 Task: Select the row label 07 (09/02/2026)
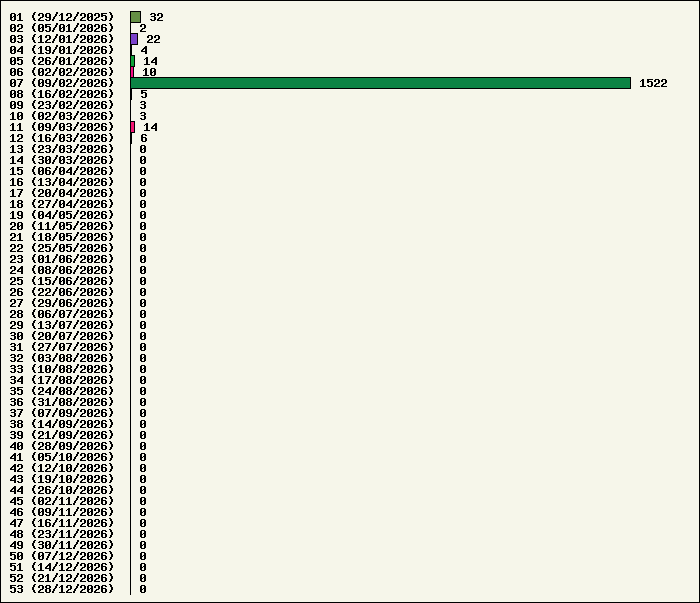pyautogui.click(x=62, y=84)
